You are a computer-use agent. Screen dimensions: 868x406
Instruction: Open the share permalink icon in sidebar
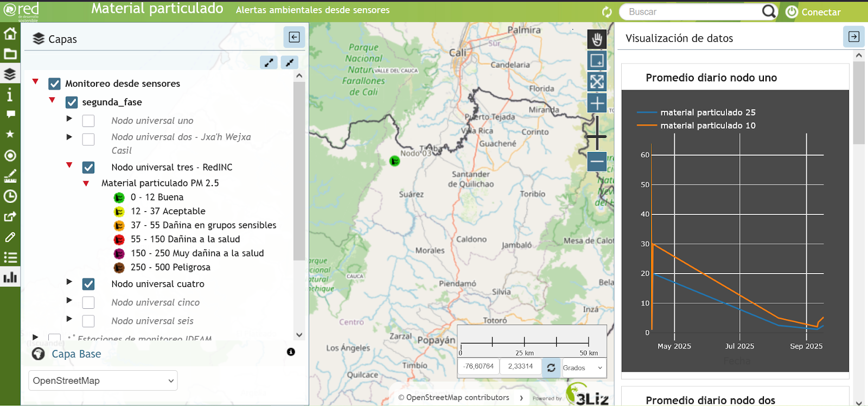point(10,217)
